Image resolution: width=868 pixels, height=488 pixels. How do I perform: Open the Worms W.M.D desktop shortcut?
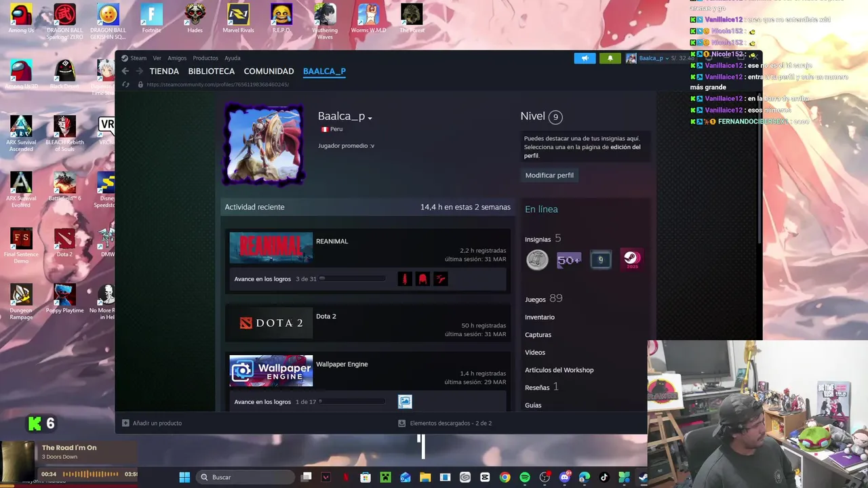coord(368,18)
